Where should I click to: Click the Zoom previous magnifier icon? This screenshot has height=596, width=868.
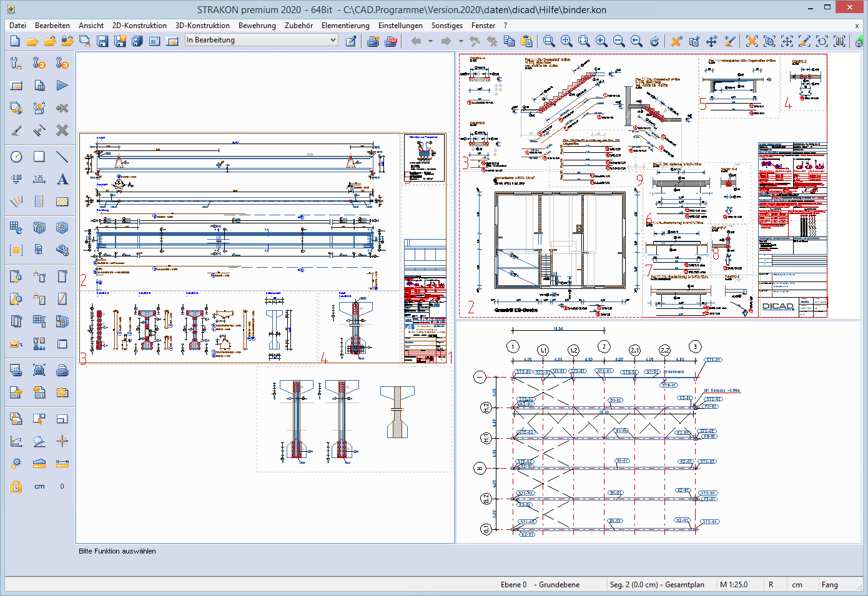[636, 41]
